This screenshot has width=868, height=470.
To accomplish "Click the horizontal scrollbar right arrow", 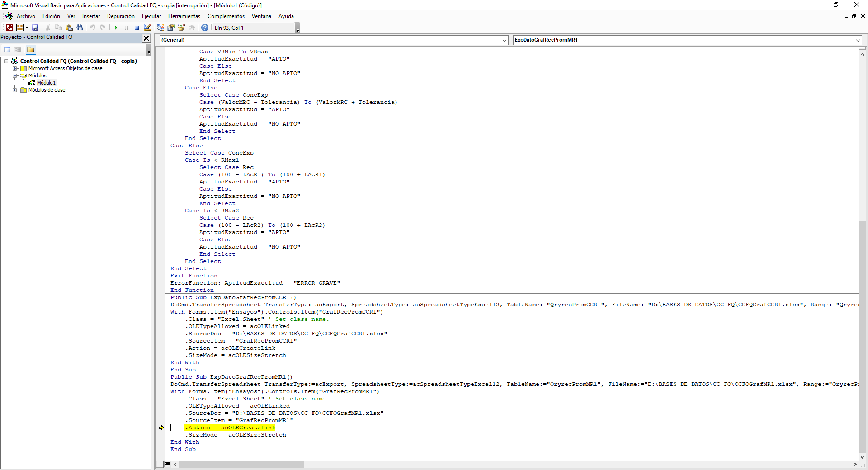I will coord(854,464).
